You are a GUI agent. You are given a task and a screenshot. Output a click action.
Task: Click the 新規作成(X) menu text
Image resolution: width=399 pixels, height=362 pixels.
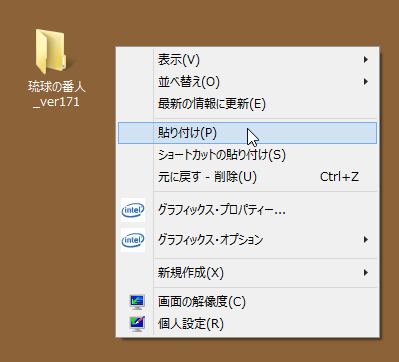pos(191,273)
